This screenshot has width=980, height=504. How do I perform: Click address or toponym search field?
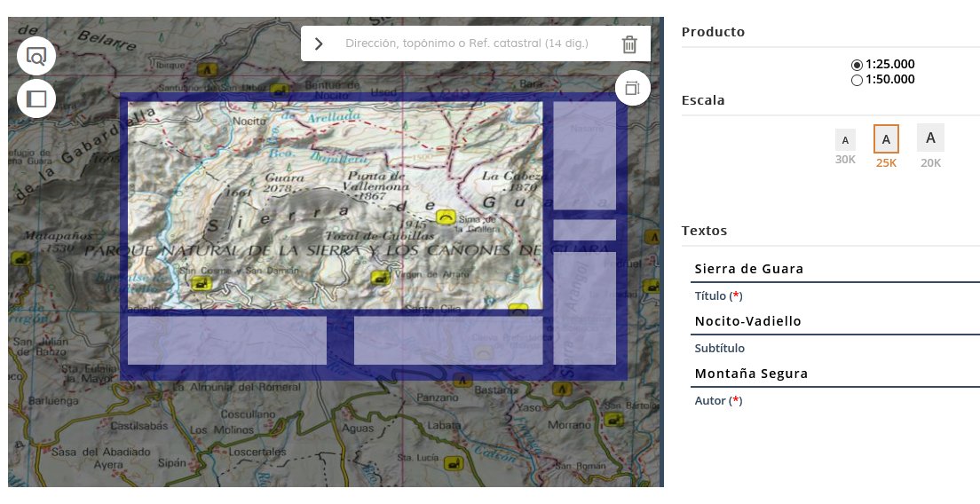pyautogui.click(x=467, y=43)
